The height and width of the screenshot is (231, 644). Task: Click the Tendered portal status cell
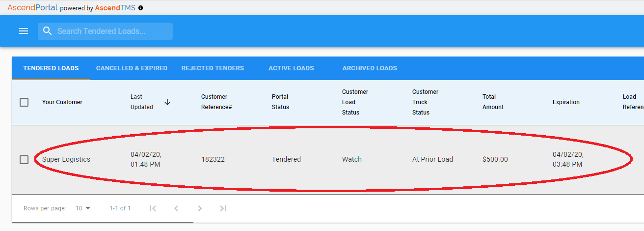(x=286, y=159)
